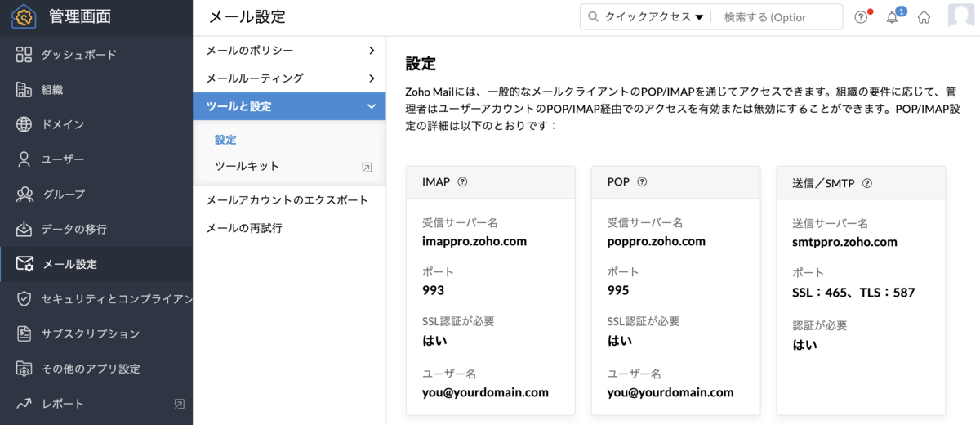Click poppro.zoho.com server name
This screenshot has height=425, width=980.
[657, 241]
